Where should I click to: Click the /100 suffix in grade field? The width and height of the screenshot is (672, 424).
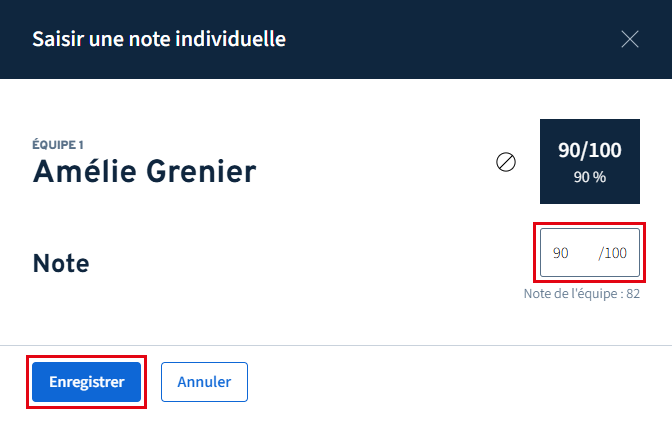coord(613,253)
